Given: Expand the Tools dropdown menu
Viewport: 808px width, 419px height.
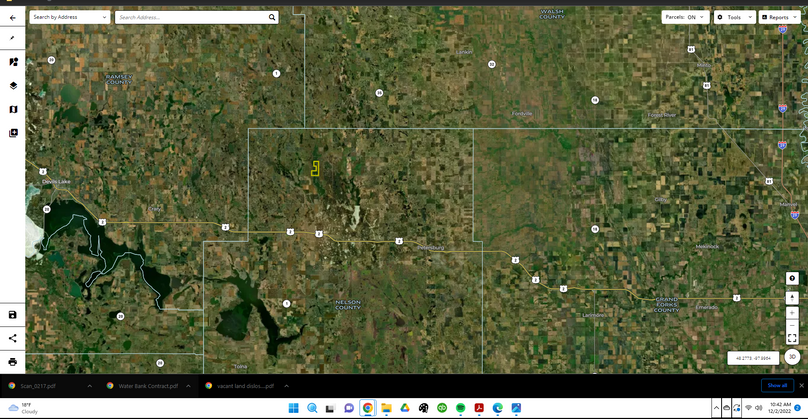Looking at the screenshot, I should [x=733, y=17].
